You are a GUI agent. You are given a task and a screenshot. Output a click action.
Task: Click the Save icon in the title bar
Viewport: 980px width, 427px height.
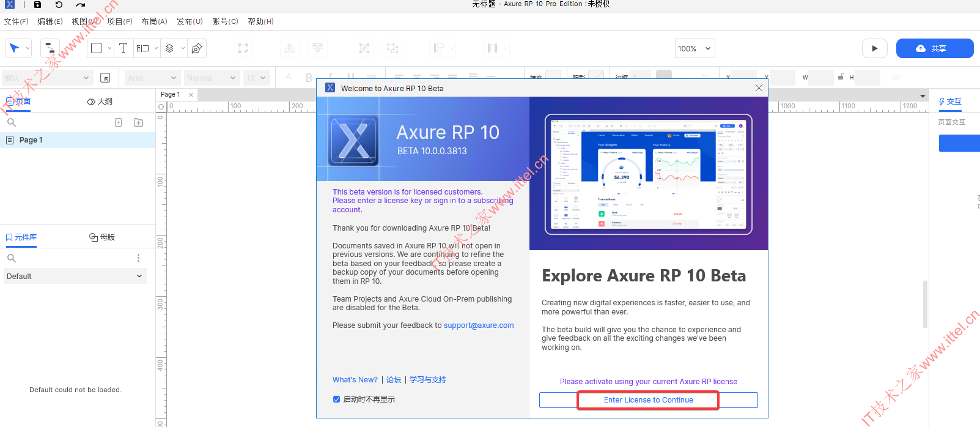click(37, 4)
